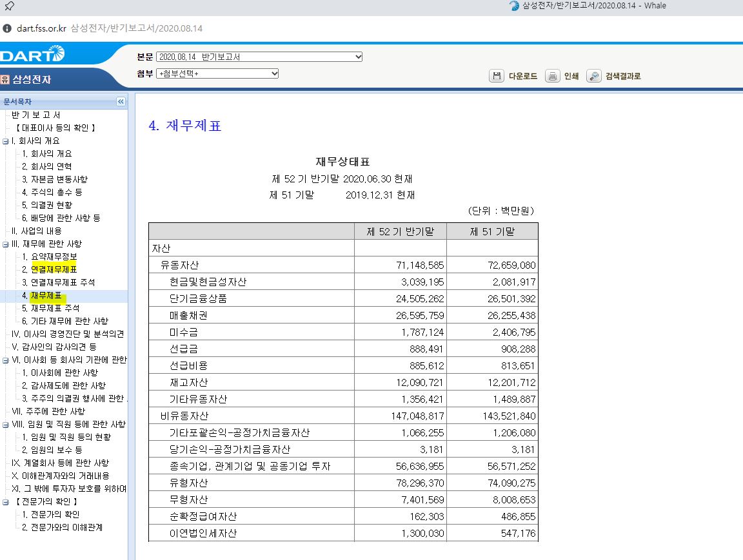Viewport: 743px width, 560px height.
Task: Click the address bar URL dart.fss.or.kr
Action: point(42,28)
